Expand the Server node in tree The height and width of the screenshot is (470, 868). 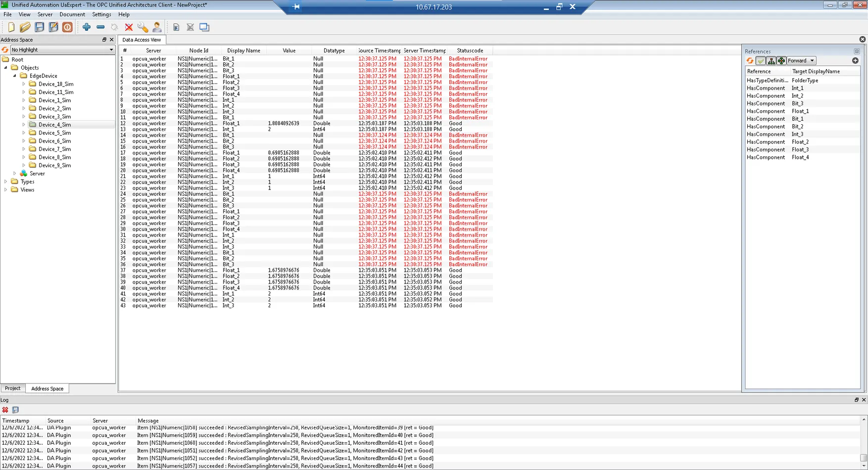coord(15,174)
